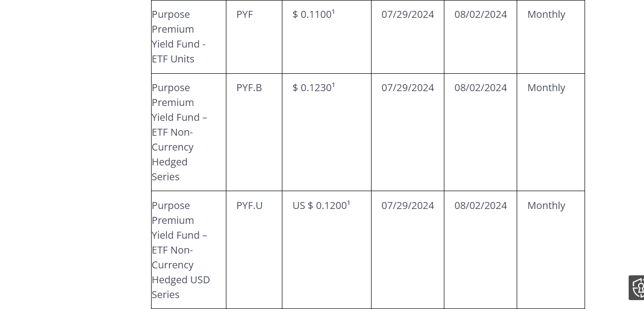Select 07/29/2024 in the PYF.U row
This screenshot has height=309, width=644.
point(408,206)
